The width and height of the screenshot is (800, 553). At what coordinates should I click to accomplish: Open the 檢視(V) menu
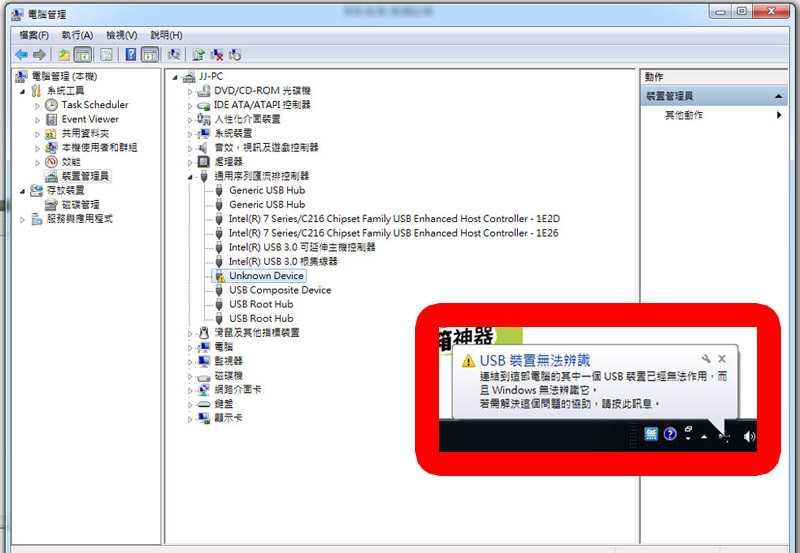click(x=121, y=35)
